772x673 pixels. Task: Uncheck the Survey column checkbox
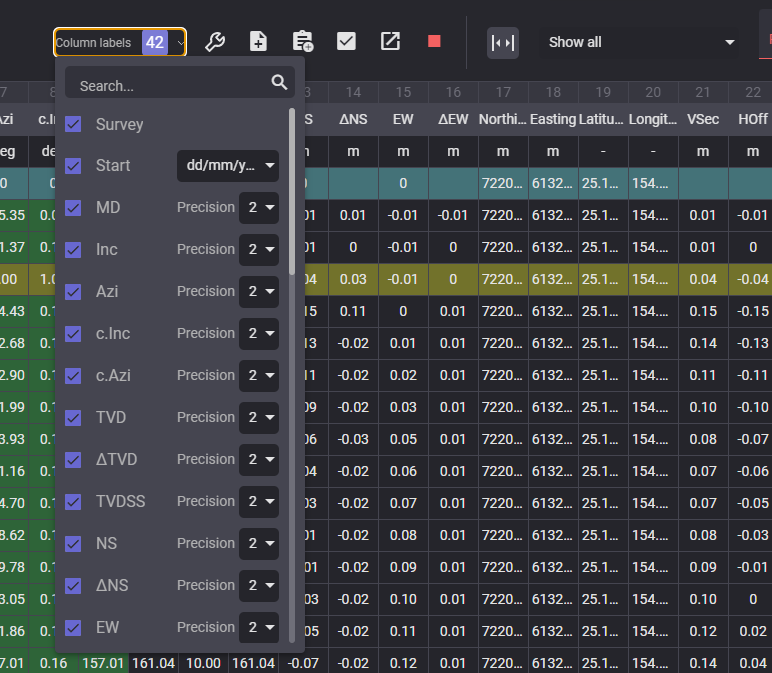click(x=73, y=124)
